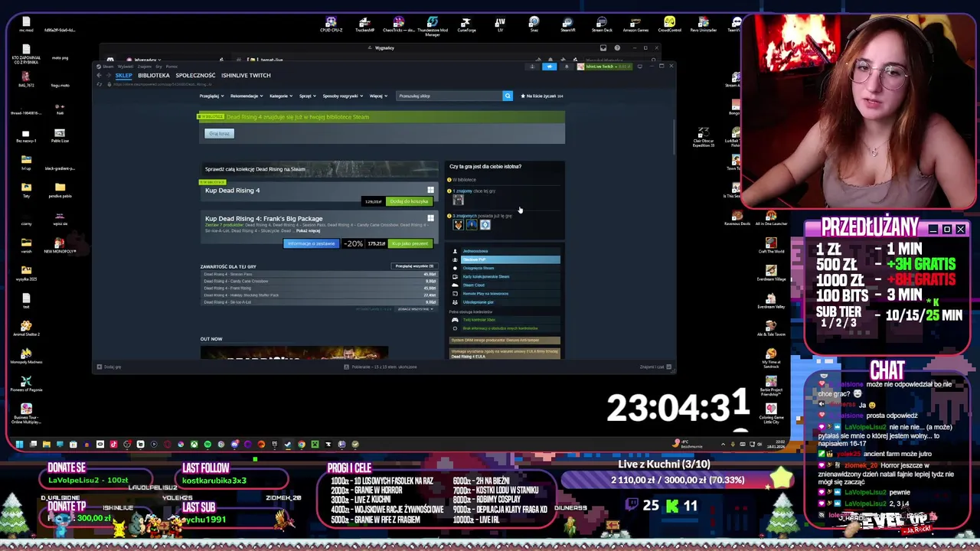The height and width of the screenshot is (551, 980).
Task: Select the Dead Rising 4 - Season Pass row
Action: (x=319, y=274)
